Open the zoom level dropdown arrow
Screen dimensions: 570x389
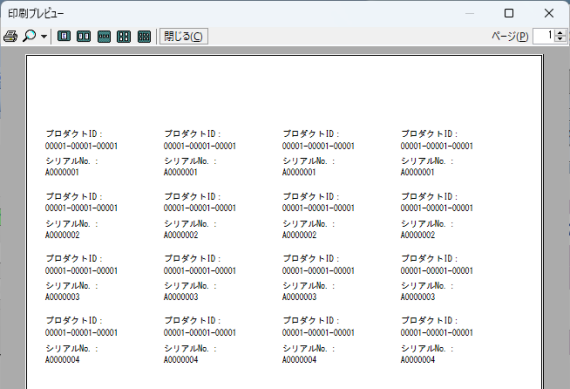pos(44,36)
